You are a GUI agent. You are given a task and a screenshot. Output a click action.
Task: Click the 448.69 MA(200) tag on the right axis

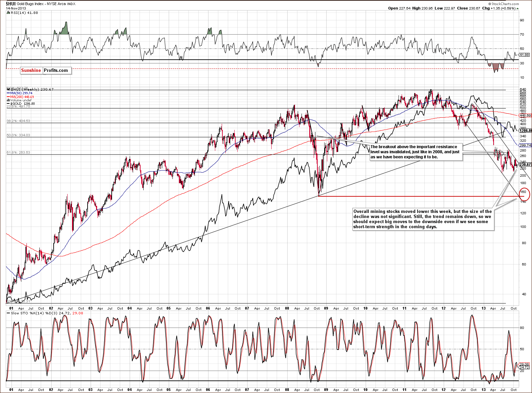point(525,115)
